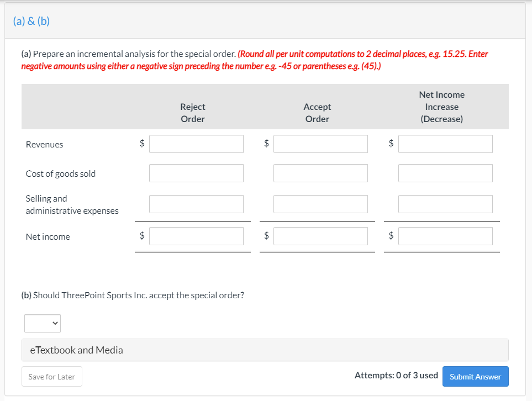Expand the eTextbook and Media section
This screenshot has height=401, width=532.
pos(77,350)
